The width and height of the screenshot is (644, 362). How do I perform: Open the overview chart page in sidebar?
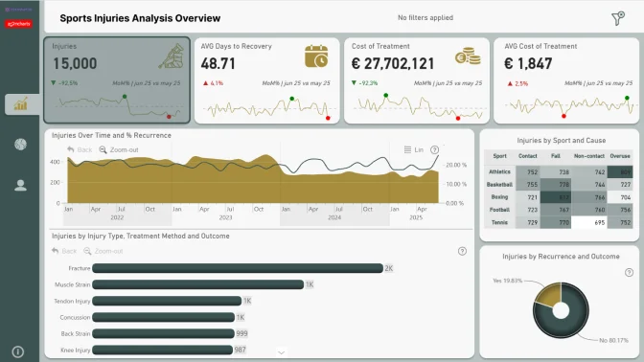click(21, 104)
